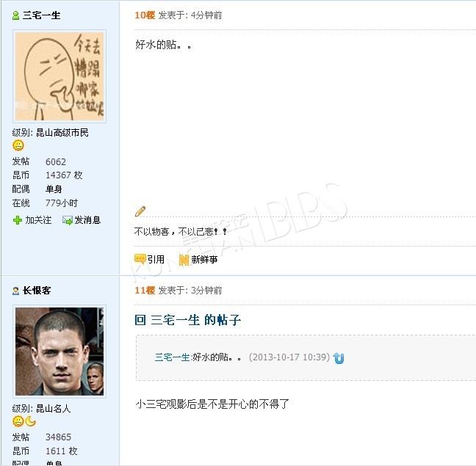Click 回 三宅一生 的帖子 reply heading
Screen dimensions: 476x466
(188, 320)
